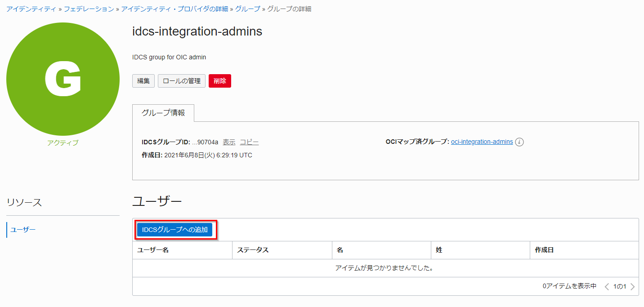Open the oci-integration-admins mapped group link
Screen dimensions: 644x307
pos(482,142)
